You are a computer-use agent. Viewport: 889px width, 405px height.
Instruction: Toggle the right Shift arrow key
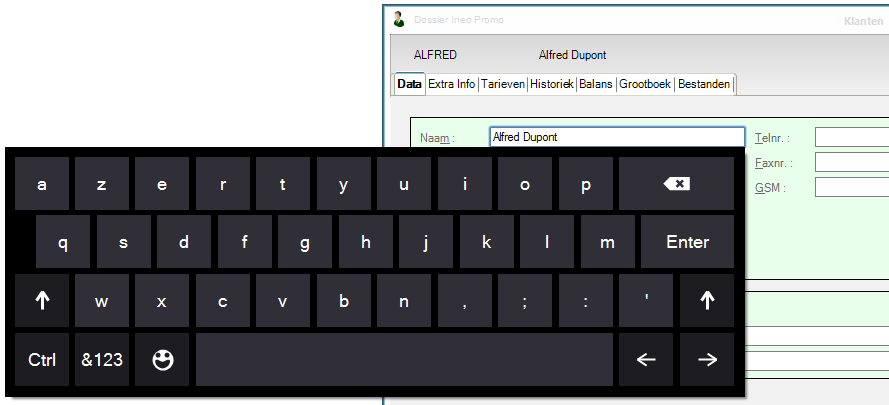coord(706,301)
